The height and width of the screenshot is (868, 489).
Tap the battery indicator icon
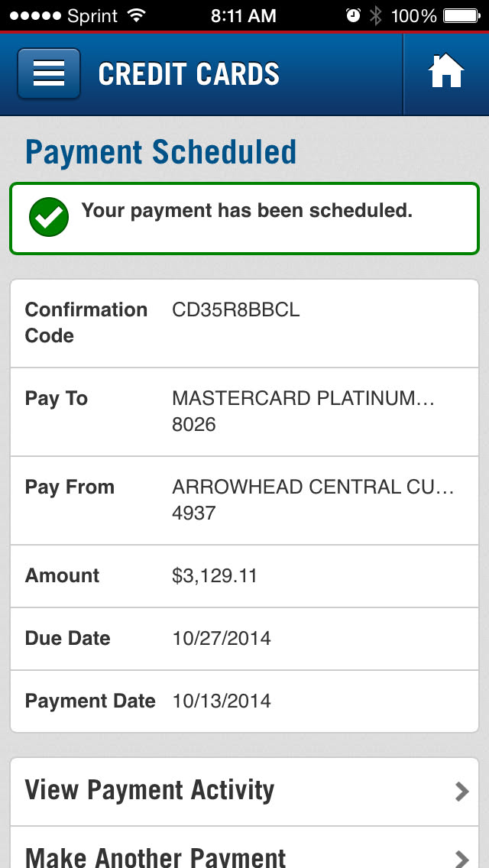point(461,15)
